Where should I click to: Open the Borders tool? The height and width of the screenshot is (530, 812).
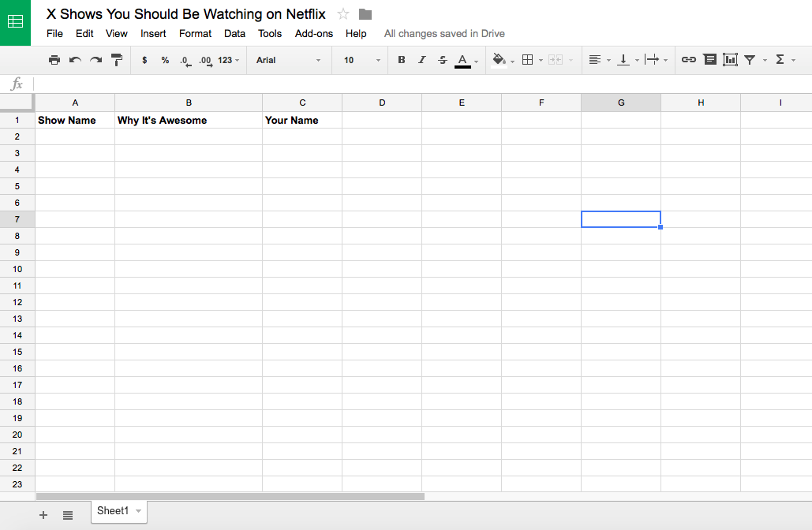[x=527, y=59]
